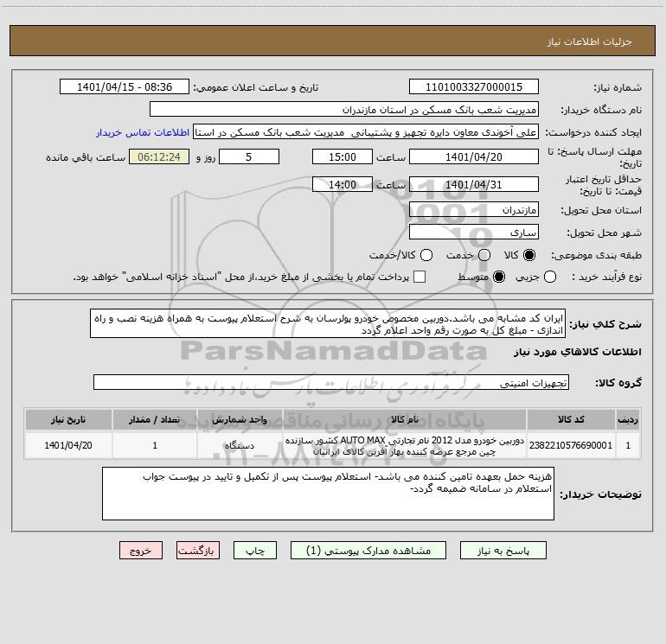The image size is (666, 644).
Task: Click the general need description text box
Action: tap(328, 324)
